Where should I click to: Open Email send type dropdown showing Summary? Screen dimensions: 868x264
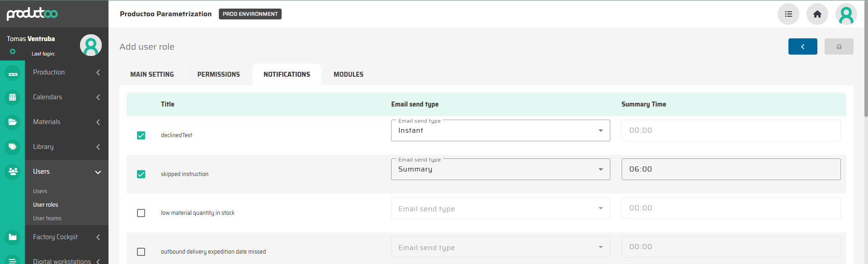point(500,169)
